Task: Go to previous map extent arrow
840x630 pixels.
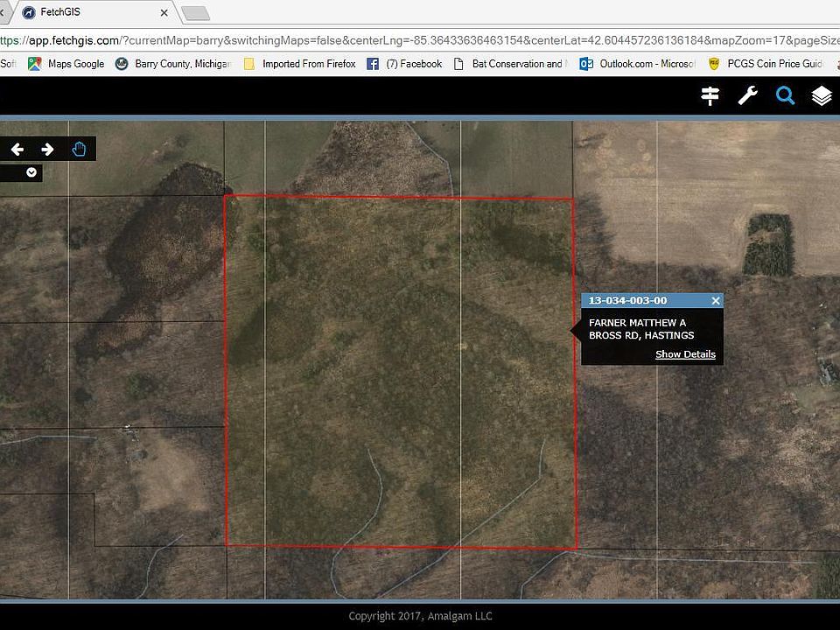Action: point(17,150)
